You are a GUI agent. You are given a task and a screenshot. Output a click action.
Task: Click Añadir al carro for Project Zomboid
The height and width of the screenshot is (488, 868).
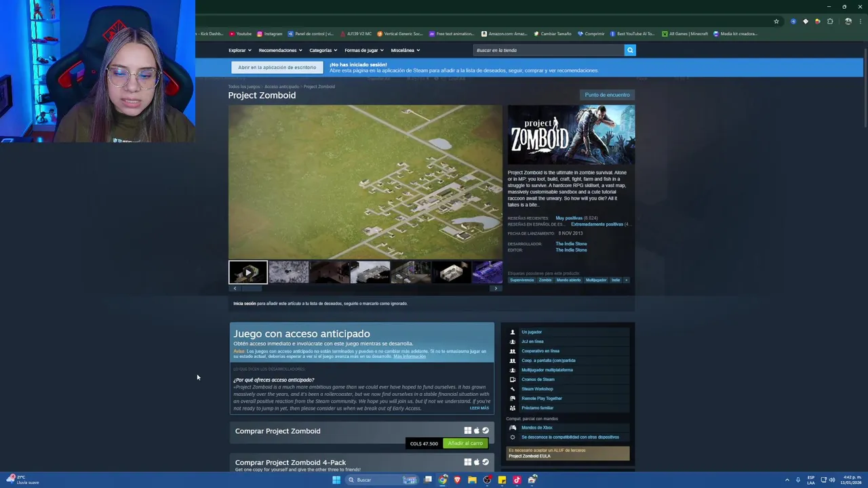coord(465,443)
